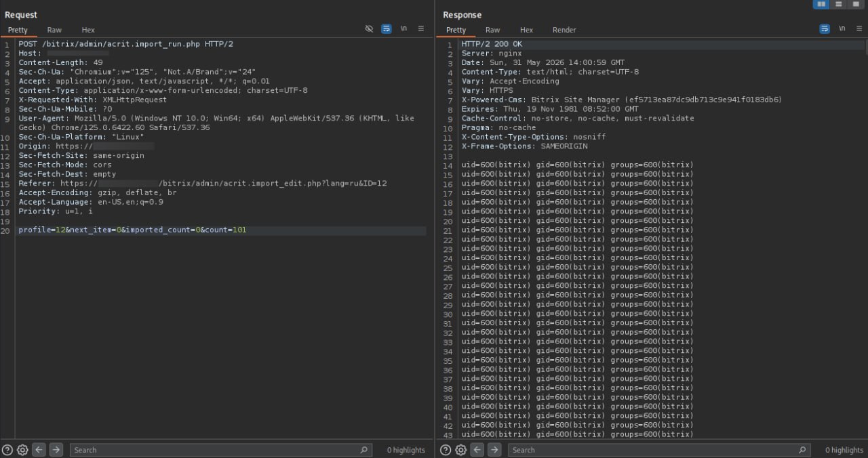868x458 pixels.
Task: Open help icon below Request panel
Action: point(7,450)
